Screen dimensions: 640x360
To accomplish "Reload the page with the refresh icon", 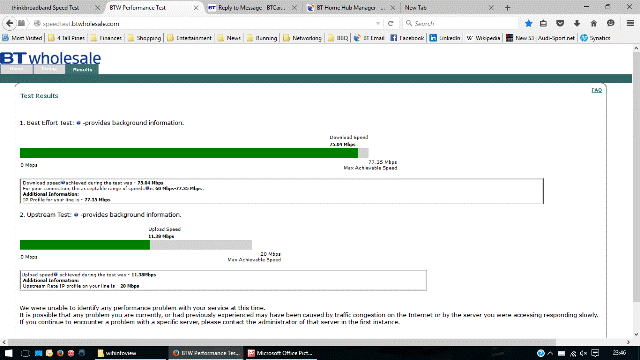I will 391,24.
